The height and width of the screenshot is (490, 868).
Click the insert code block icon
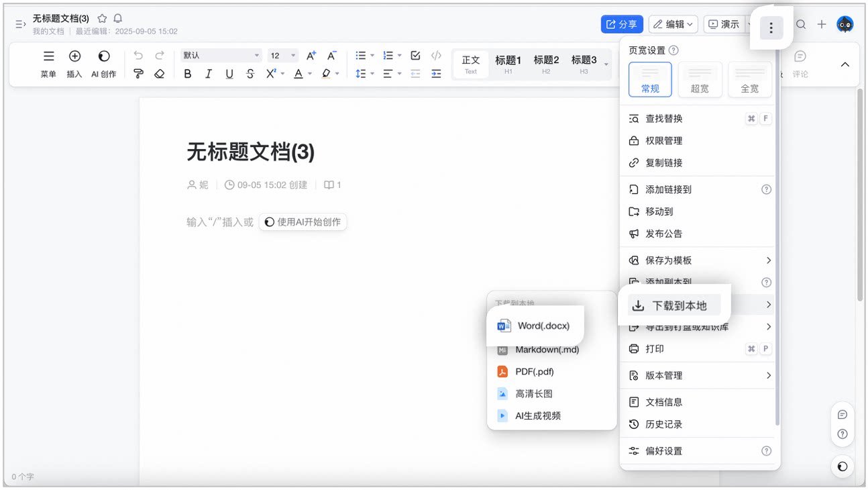(x=436, y=56)
